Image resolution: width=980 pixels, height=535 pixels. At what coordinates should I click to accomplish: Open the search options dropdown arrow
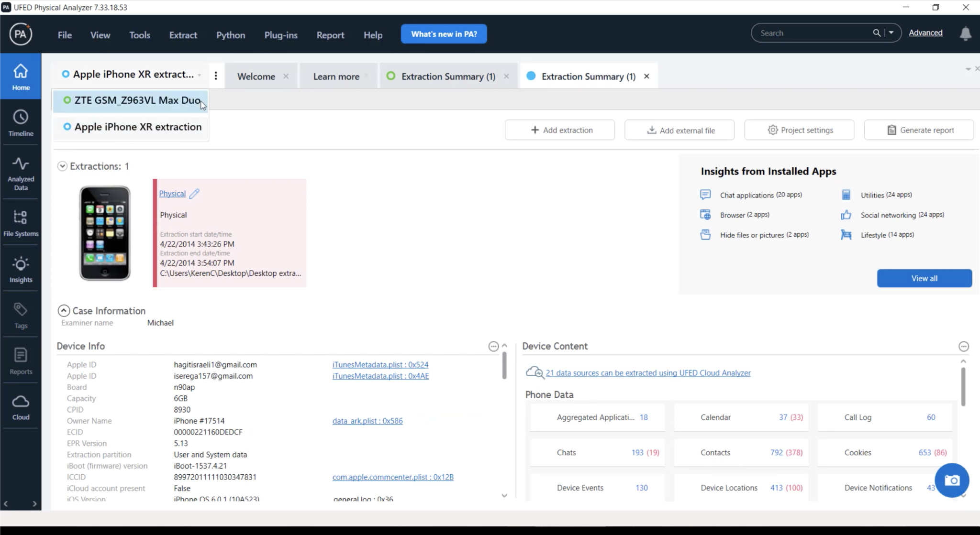pyautogui.click(x=891, y=33)
